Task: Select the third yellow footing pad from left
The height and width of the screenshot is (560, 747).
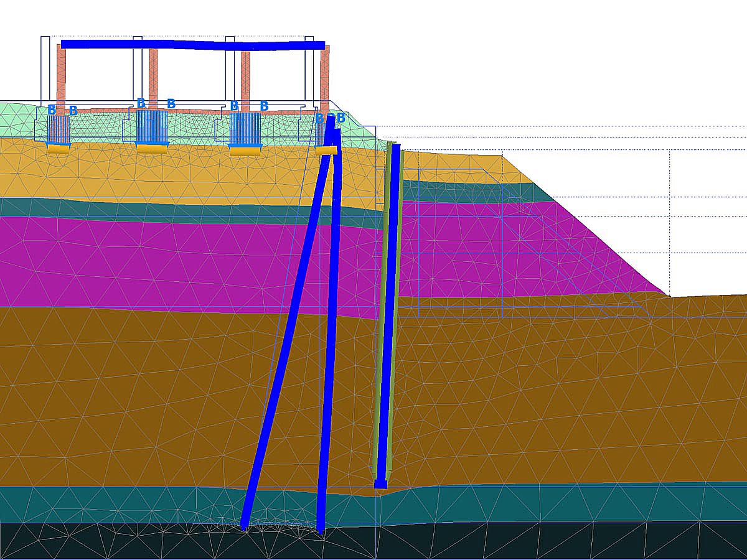Action: [245, 149]
